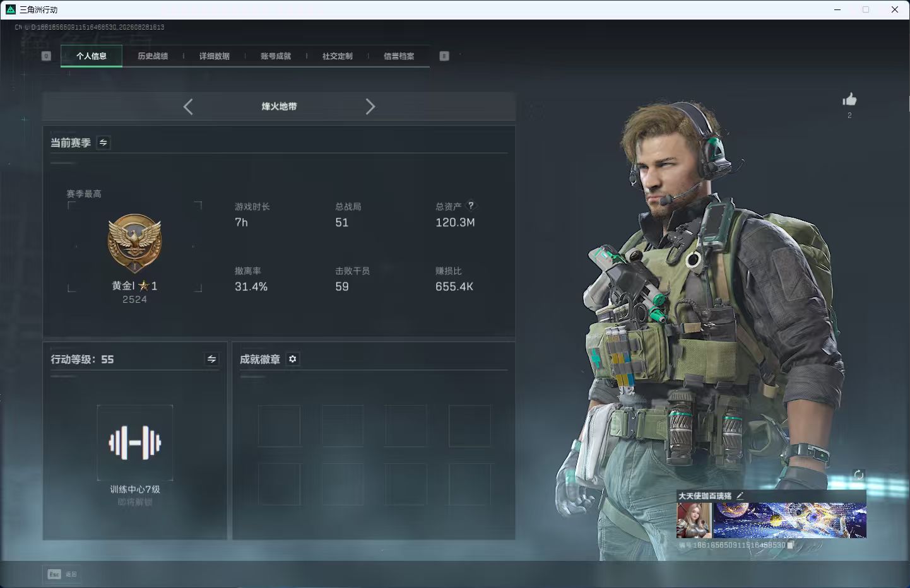
Task: Open the 成就徽章 settings gear
Action: (x=293, y=359)
